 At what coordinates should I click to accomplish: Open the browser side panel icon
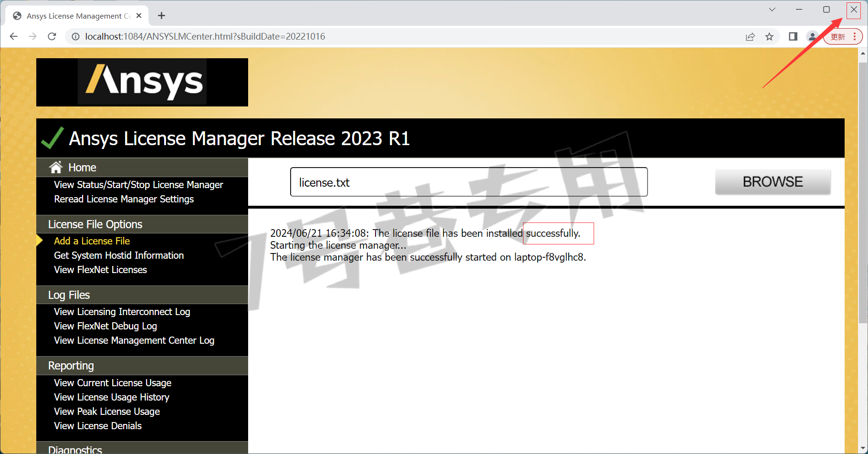tap(793, 37)
